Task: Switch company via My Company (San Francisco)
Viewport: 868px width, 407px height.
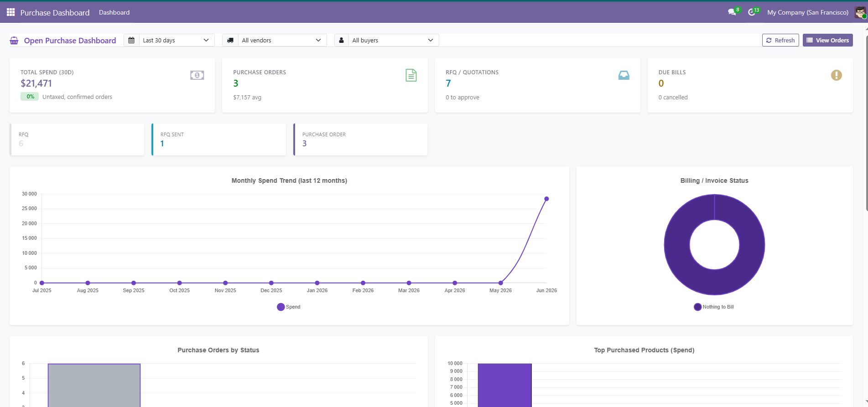Action: pyautogui.click(x=808, y=12)
